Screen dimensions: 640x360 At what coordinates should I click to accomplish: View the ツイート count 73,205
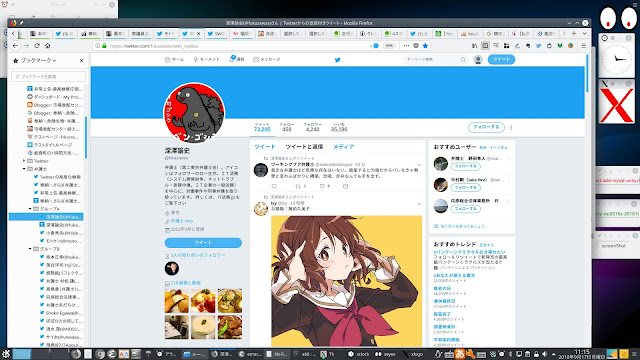262,127
